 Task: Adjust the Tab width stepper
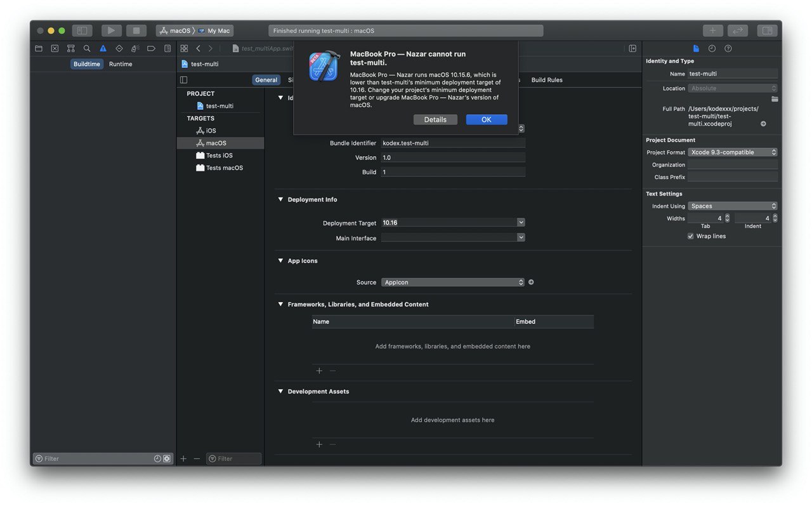(727, 218)
